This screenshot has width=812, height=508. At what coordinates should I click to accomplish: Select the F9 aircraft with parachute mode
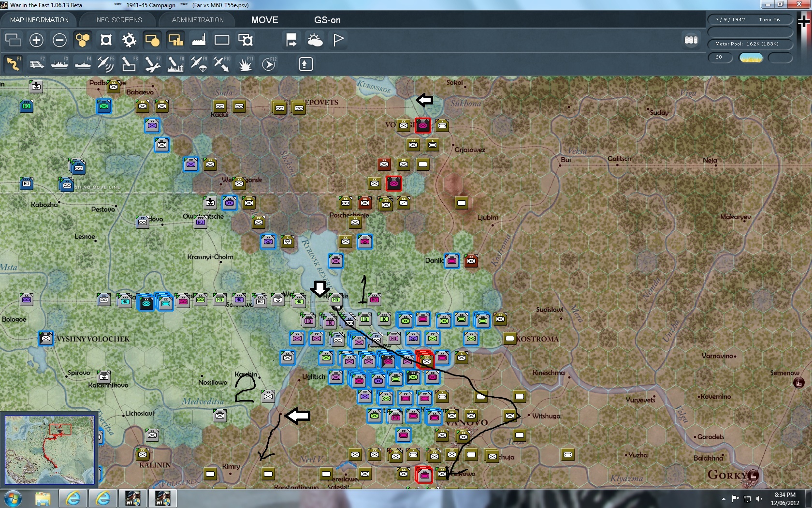[199, 64]
